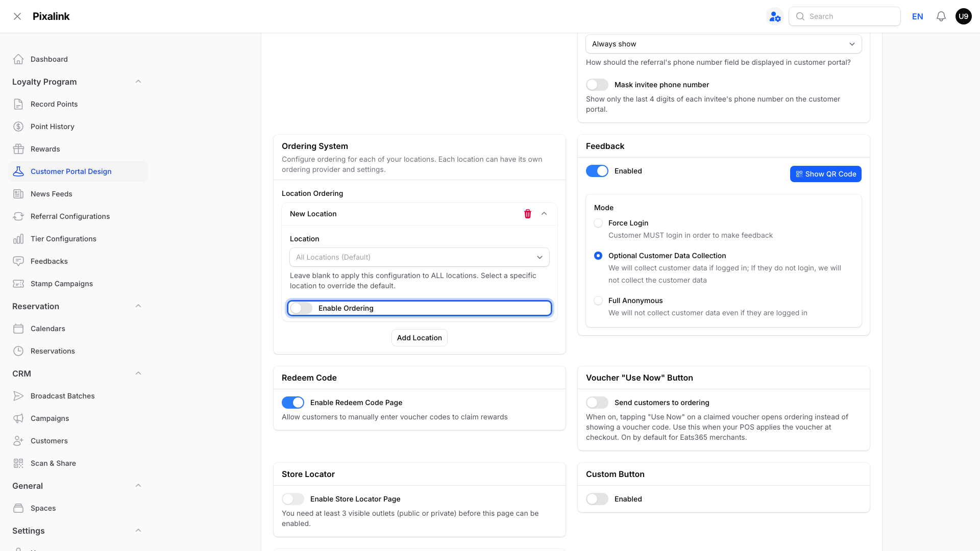Image resolution: width=980 pixels, height=551 pixels.
Task: Click the Reservations clock icon
Action: [18, 351]
